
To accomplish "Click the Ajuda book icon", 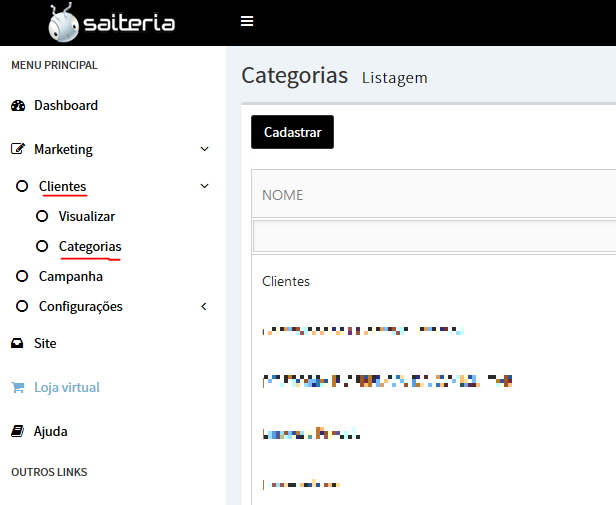I will coord(18,431).
